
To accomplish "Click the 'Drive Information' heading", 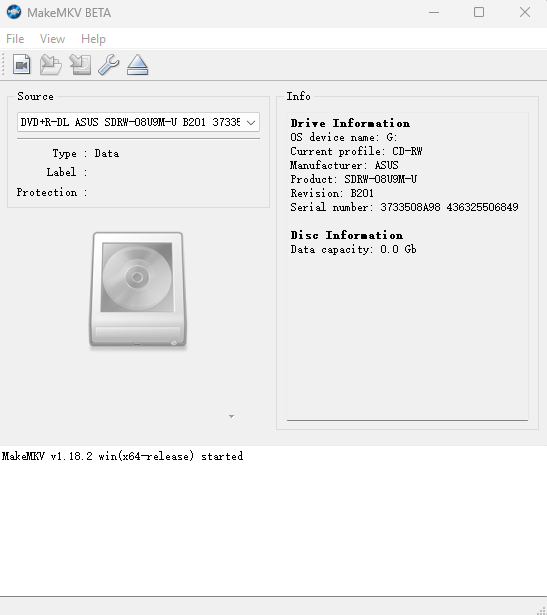I will tap(350, 123).
